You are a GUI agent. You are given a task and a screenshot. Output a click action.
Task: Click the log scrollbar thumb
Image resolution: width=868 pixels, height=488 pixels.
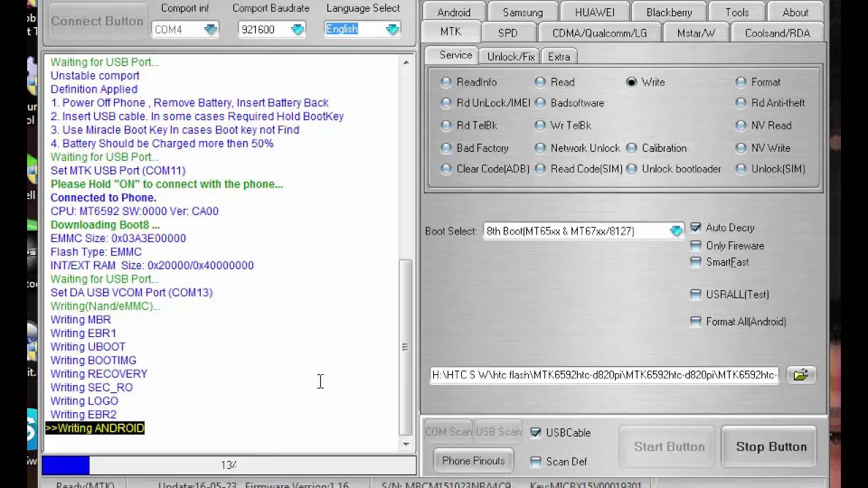[x=406, y=347]
